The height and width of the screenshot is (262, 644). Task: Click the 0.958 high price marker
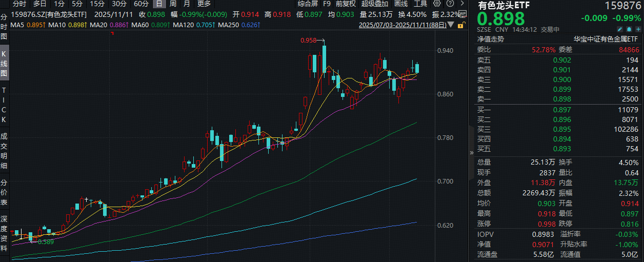click(309, 39)
